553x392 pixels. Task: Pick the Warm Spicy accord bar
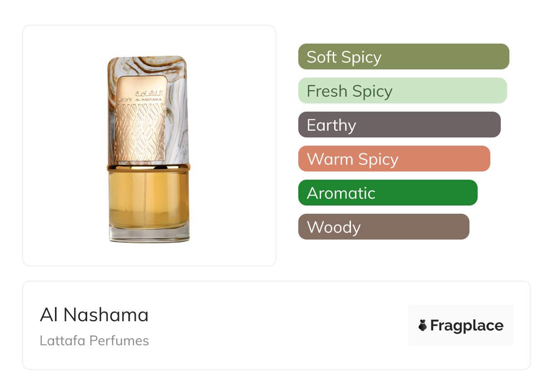394,159
